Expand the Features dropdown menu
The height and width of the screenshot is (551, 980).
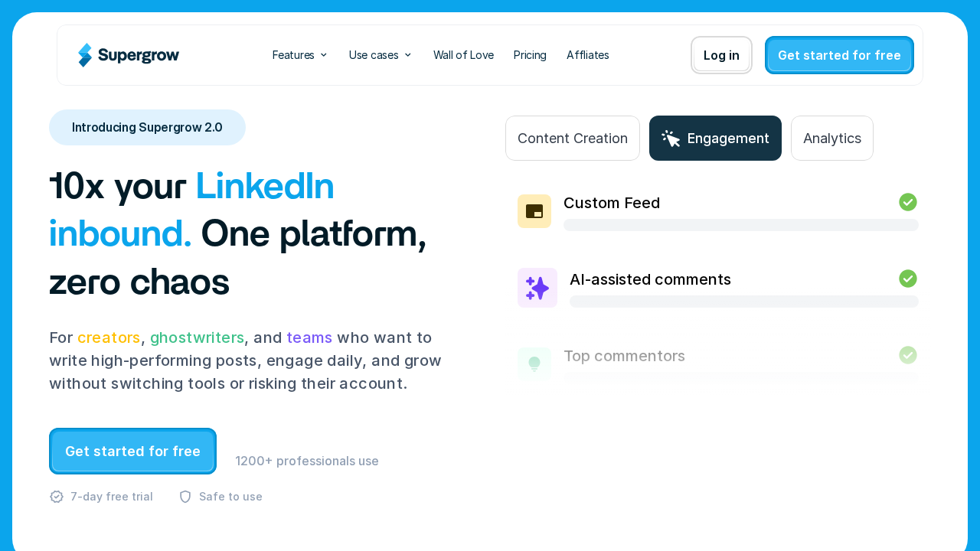coord(300,55)
